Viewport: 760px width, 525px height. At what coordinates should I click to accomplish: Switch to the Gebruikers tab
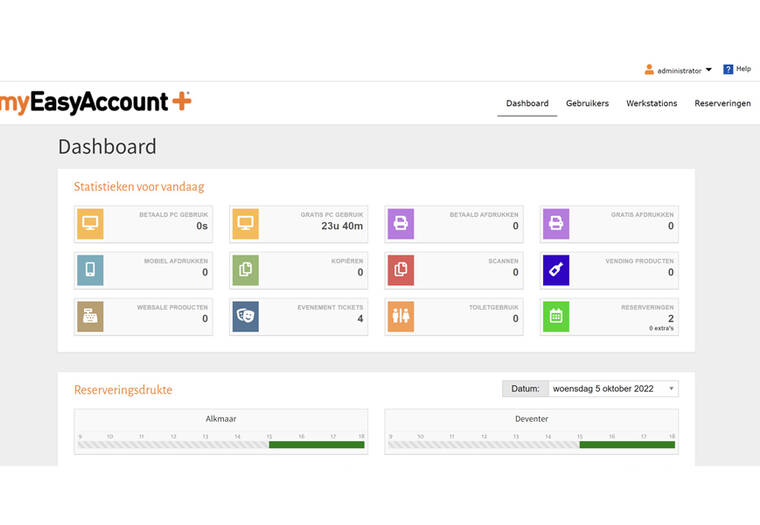coord(587,103)
